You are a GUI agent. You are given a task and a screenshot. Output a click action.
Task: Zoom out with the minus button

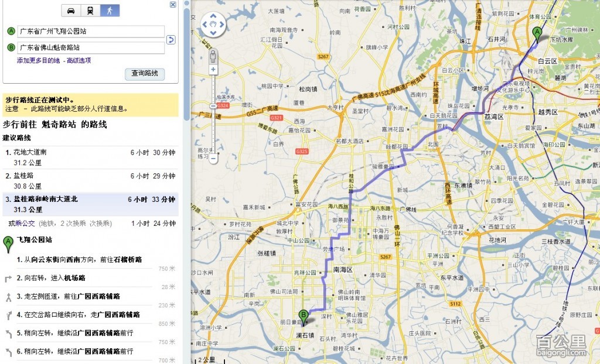tap(213, 158)
